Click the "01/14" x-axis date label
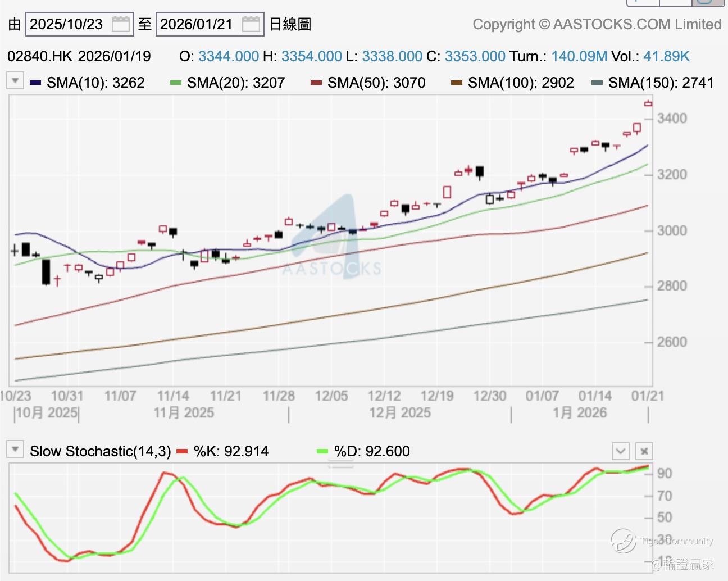This screenshot has width=728, height=581. [595, 396]
